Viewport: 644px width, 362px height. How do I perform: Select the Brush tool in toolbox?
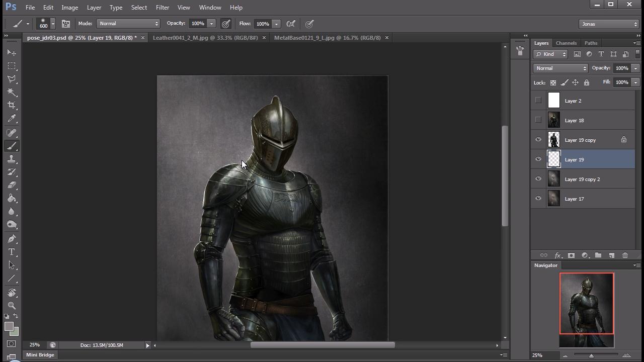[12, 146]
